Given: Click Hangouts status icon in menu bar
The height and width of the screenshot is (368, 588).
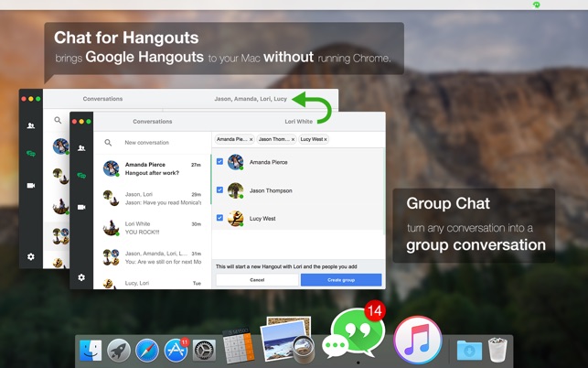Looking at the screenshot, I should (537, 5).
